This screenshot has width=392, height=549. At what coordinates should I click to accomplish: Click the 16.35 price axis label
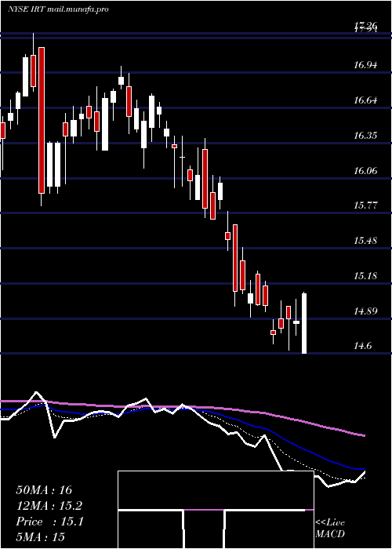[365, 136]
